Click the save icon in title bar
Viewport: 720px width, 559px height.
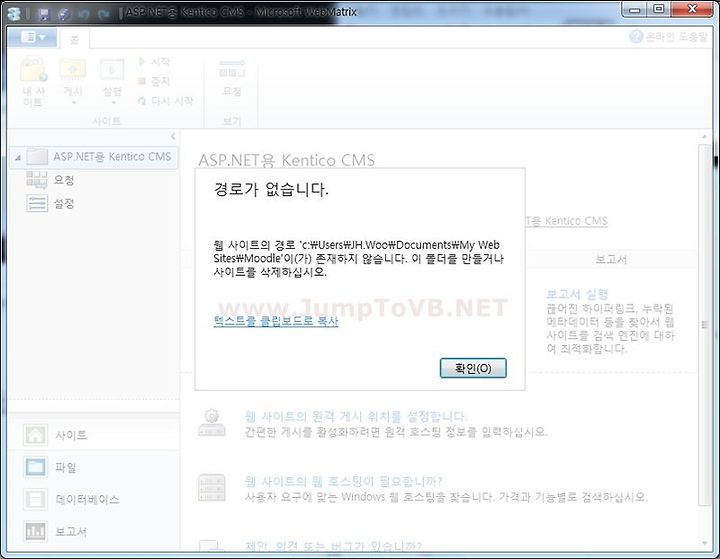point(44,14)
